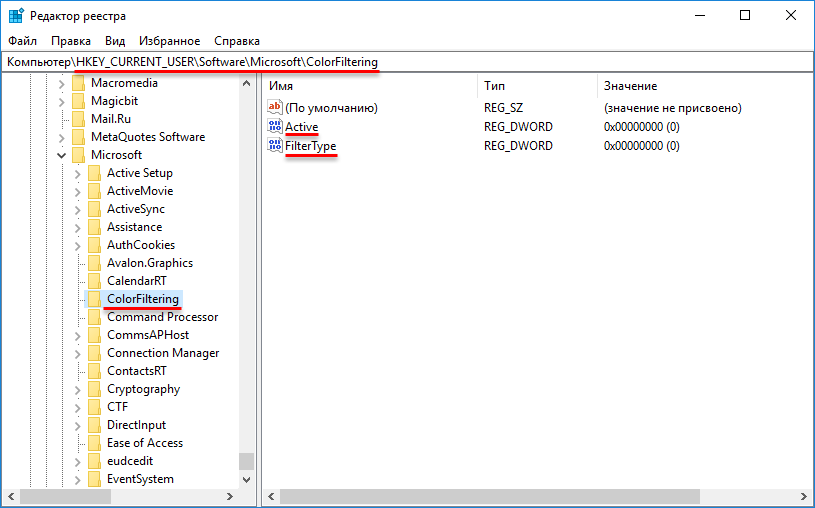Expand the MetaQuotes Software key

coord(62,137)
